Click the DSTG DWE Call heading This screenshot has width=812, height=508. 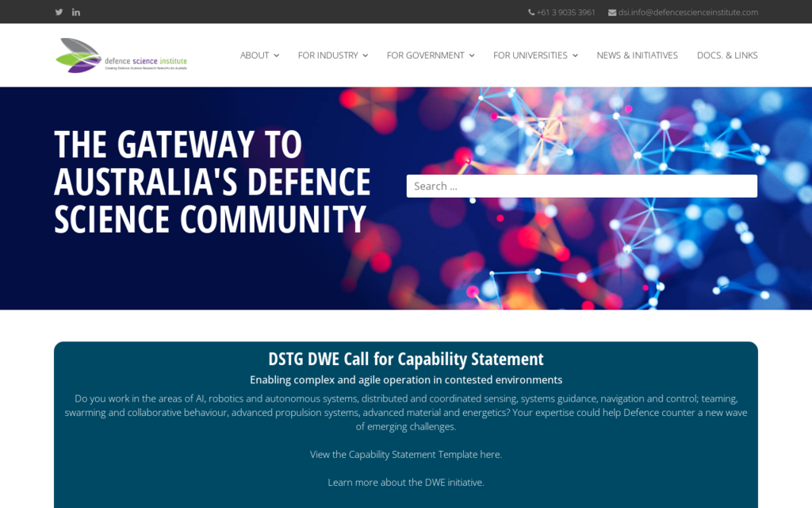point(406,359)
